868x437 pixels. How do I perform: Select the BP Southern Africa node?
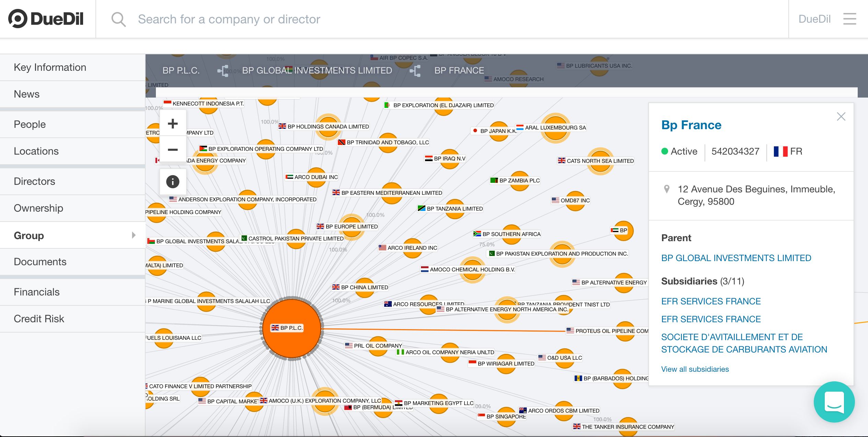coord(512,234)
